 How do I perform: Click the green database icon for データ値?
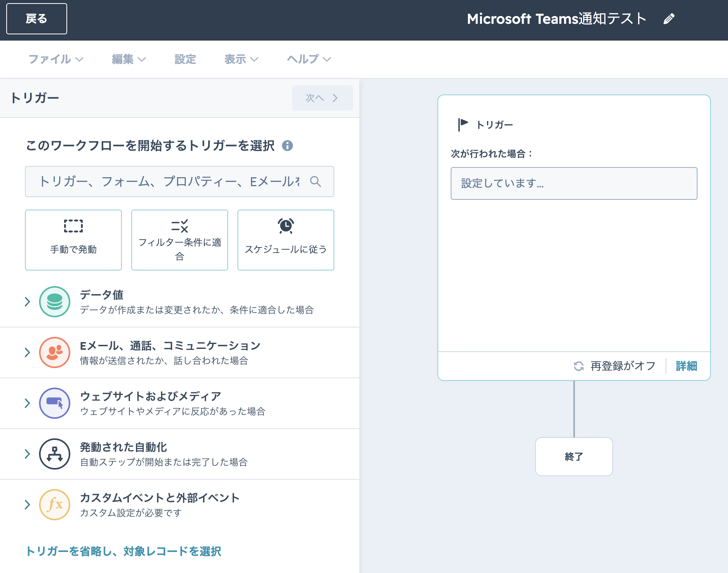pos(55,302)
